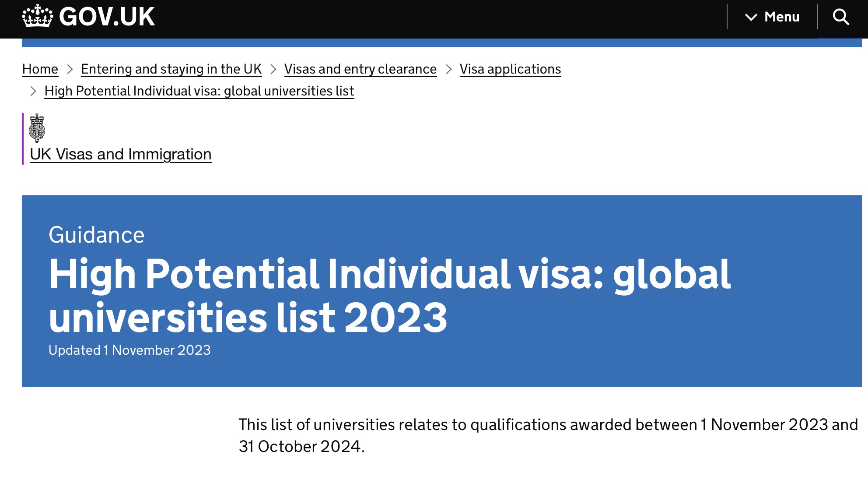Click the GOV.UK crown logo icon
Image resolution: width=868 pixels, height=480 pixels.
point(37,16)
